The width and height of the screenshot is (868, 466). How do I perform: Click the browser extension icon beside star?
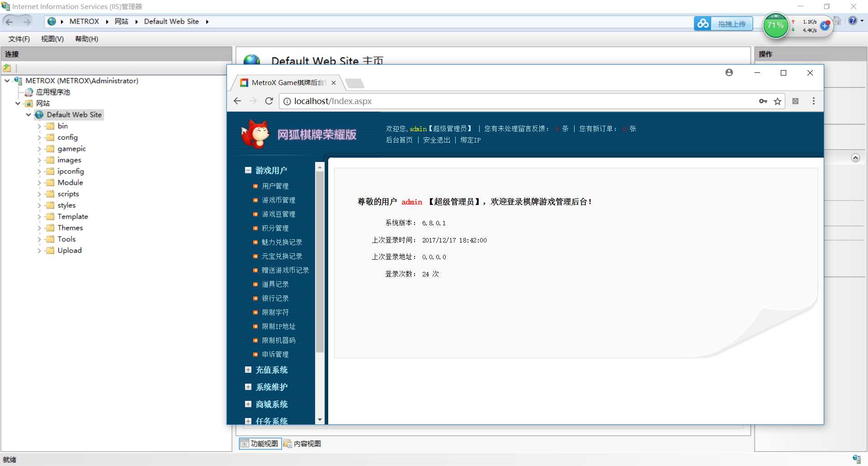796,101
